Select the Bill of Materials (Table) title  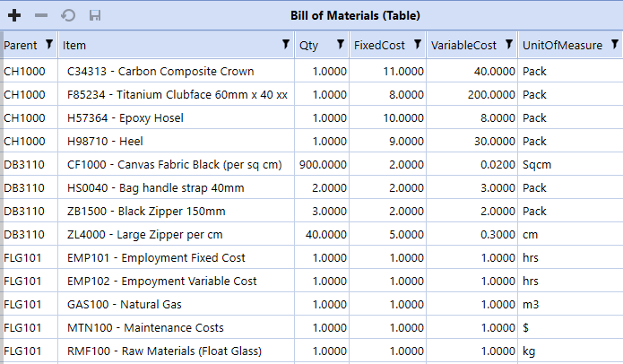(355, 15)
